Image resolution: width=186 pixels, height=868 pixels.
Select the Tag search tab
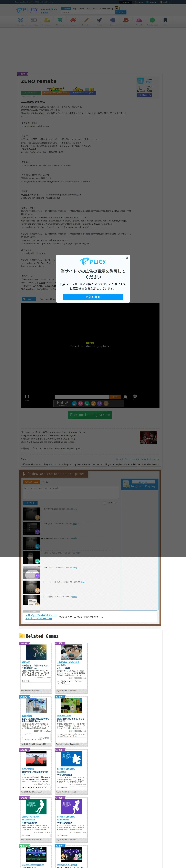[74, 9]
